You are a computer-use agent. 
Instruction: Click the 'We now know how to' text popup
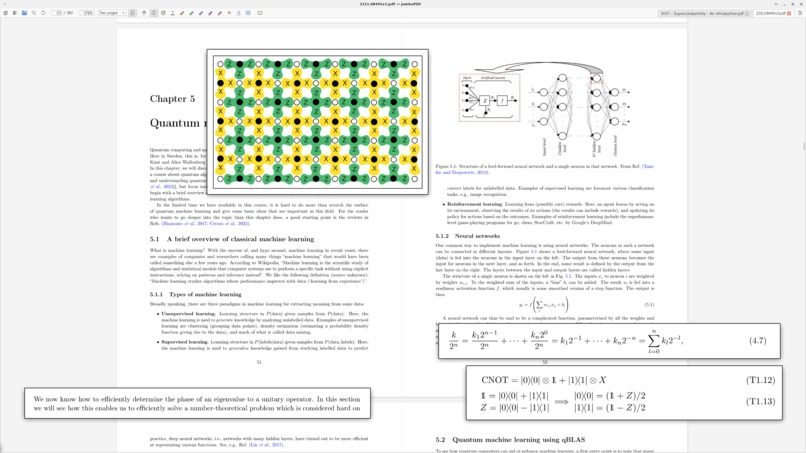(x=197, y=403)
